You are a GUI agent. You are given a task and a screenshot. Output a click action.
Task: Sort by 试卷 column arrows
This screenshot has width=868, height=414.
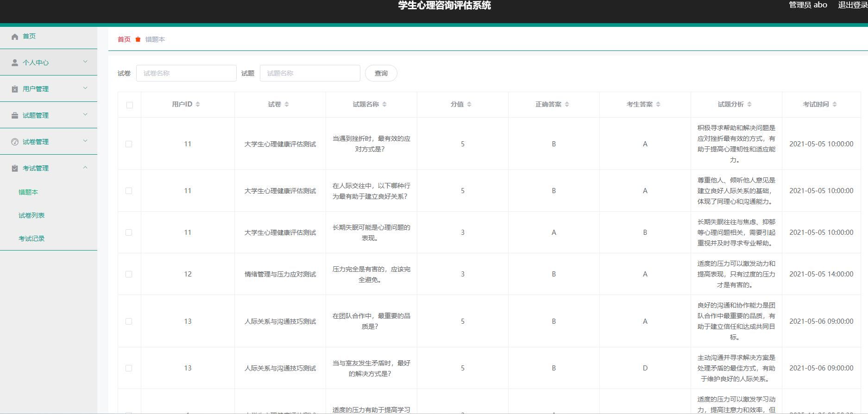click(x=287, y=104)
